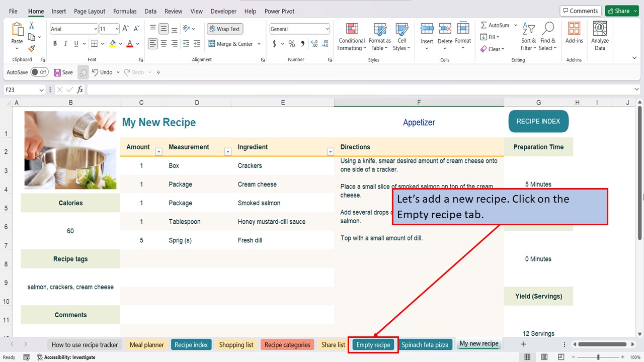644x362 pixels.
Task: Switch to the Formulas ribbon tab
Action: 125,11
